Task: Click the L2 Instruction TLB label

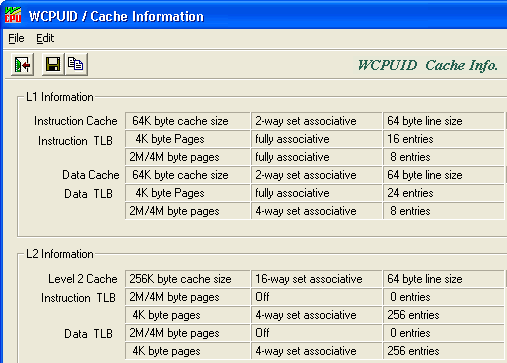Action: 78,298
